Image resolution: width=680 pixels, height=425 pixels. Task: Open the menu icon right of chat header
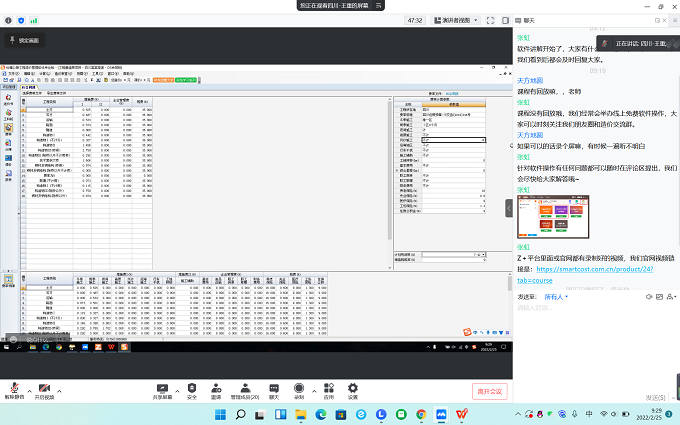(675, 20)
